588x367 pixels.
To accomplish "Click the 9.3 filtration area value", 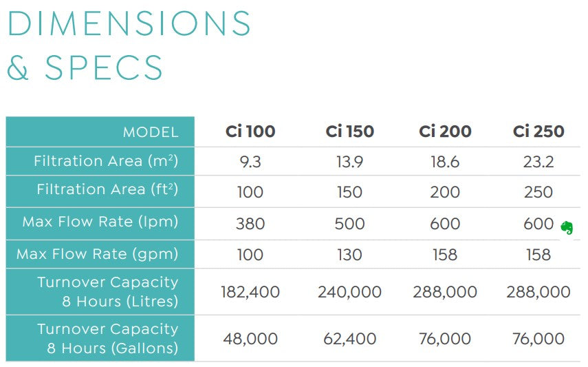I will [x=250, y=162].
